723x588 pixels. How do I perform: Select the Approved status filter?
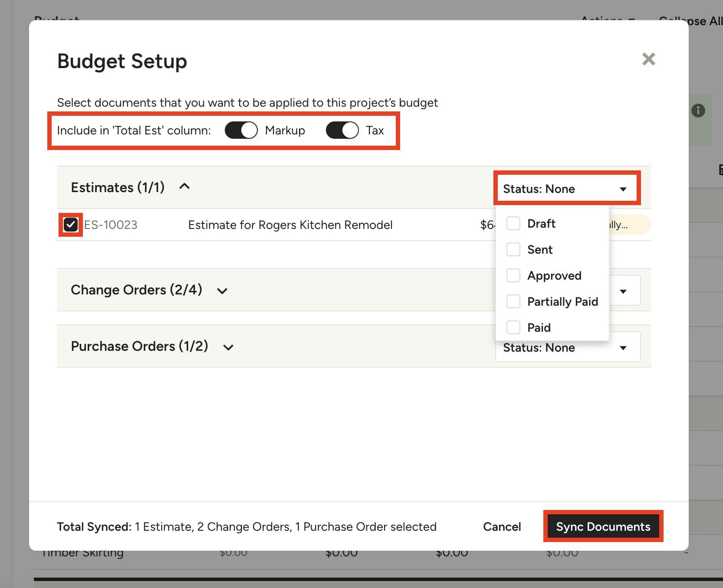click(513, 276)
